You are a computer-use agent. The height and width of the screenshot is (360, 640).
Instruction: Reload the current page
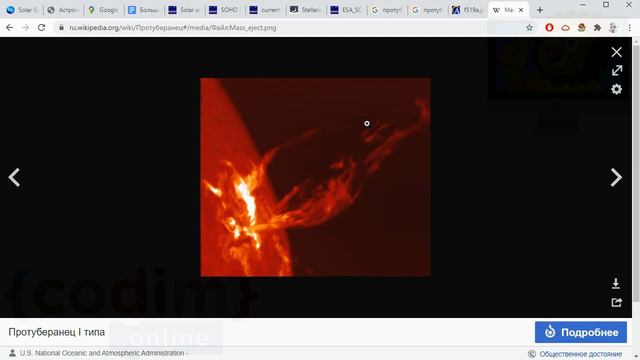click(x=41, y=27)
